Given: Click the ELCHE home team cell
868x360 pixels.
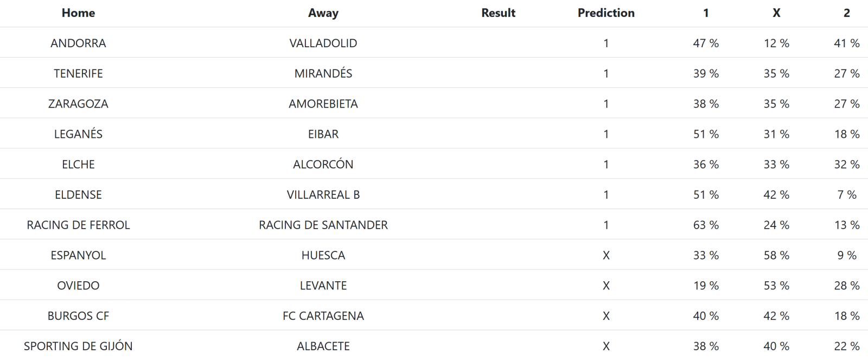Looking at the screenshot, I should click(78, 165).
